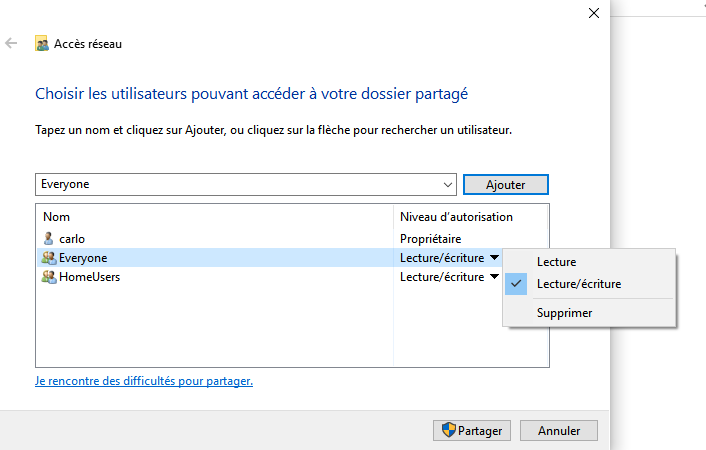Image resolution: width=706 pixels, height=450 pixels.
Task: Open Everyone's permission level dropdown
Action: [494, 258]
